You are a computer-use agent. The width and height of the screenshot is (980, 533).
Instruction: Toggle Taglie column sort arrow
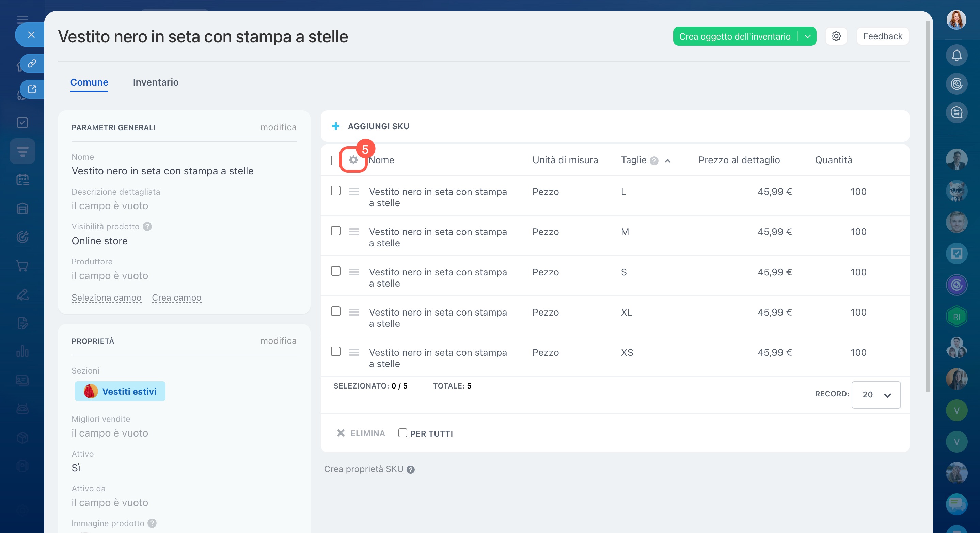coord(667,161)
